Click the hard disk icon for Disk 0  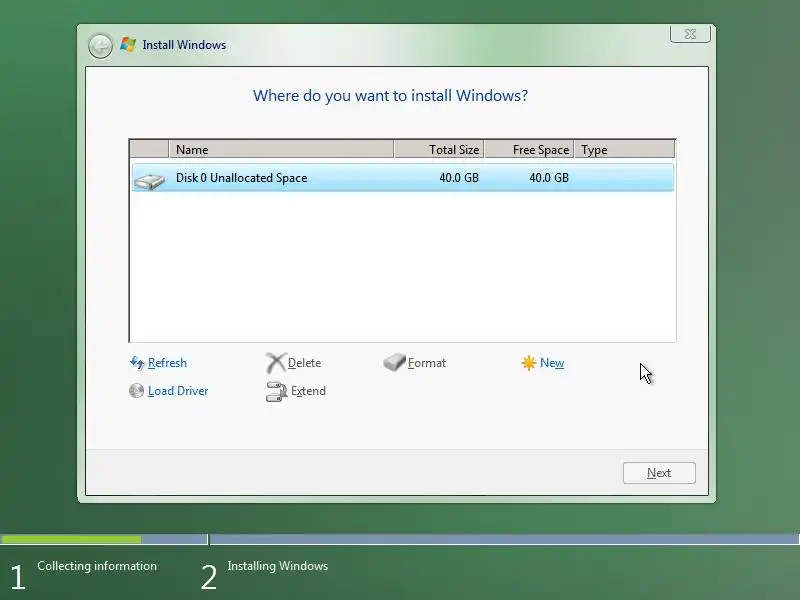(x=149, y=180)
